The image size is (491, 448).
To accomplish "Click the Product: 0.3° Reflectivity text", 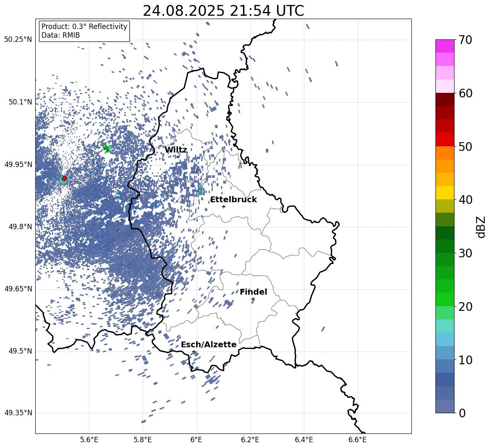I will tap(84, 27).
